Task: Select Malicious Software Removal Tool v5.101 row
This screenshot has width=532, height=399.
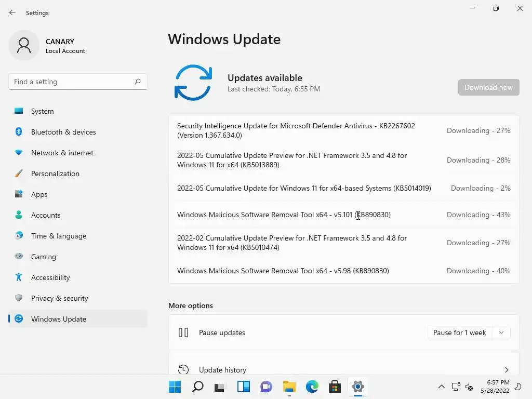Action: [x=344, y=215]
